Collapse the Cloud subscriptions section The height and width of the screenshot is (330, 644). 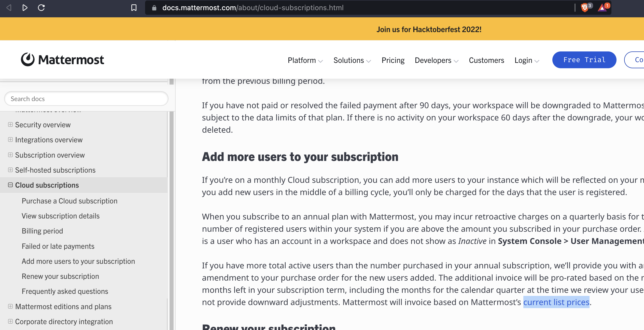(10, 185)
